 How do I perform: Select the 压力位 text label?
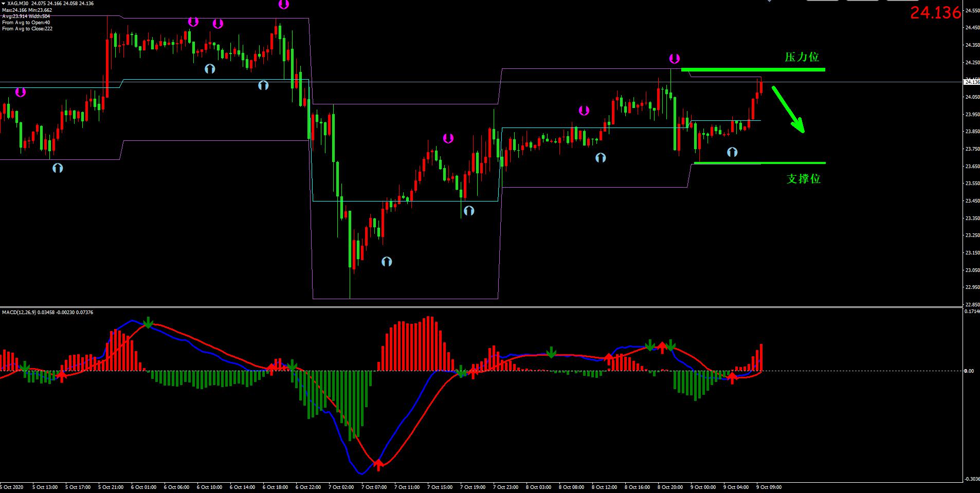pos(802,57)
